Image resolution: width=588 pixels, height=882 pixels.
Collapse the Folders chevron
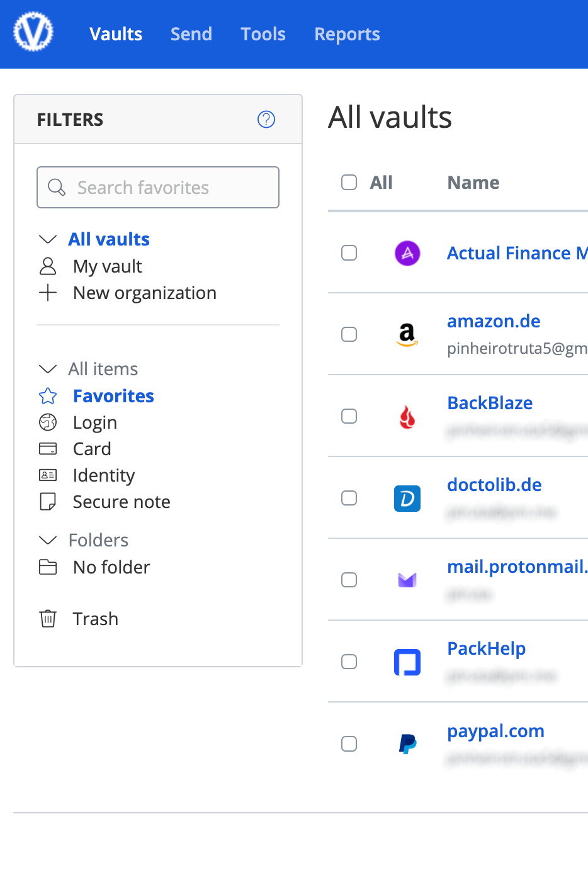pos(48,540)
